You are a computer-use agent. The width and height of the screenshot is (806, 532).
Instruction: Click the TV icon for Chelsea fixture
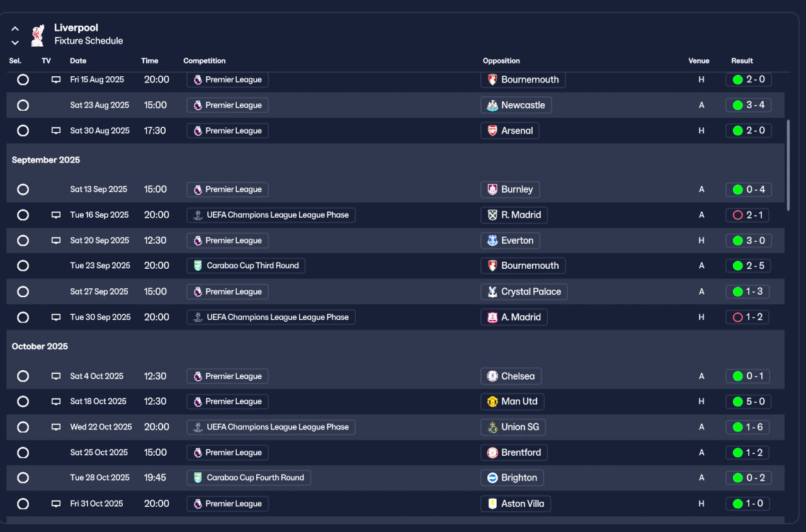click(56, 376)
